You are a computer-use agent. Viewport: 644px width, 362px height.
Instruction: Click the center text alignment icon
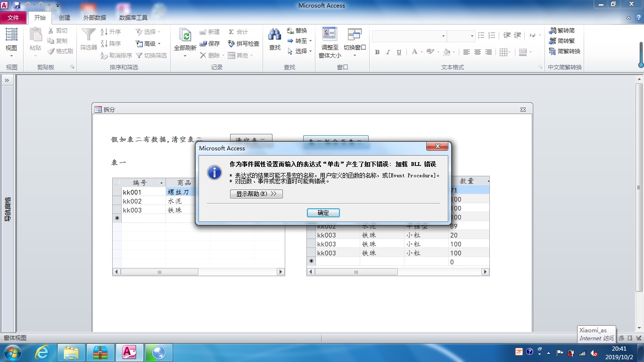(x=478, y=52)
